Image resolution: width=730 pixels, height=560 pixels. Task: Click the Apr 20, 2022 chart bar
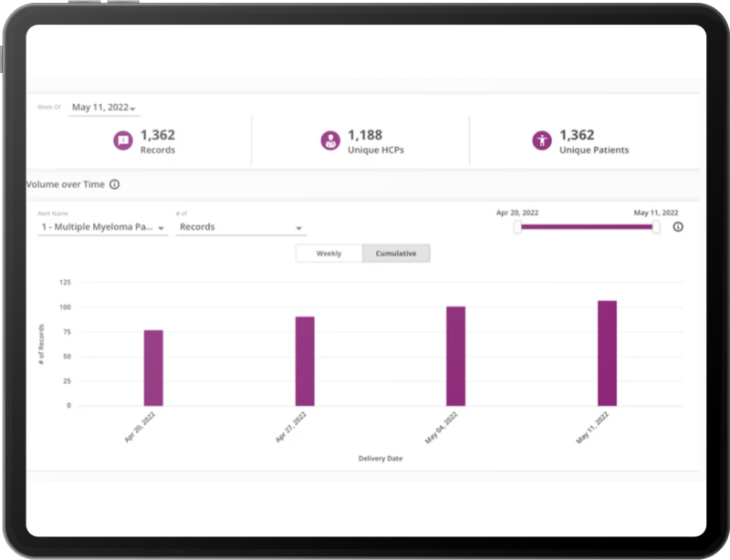[x=153, y=368]
